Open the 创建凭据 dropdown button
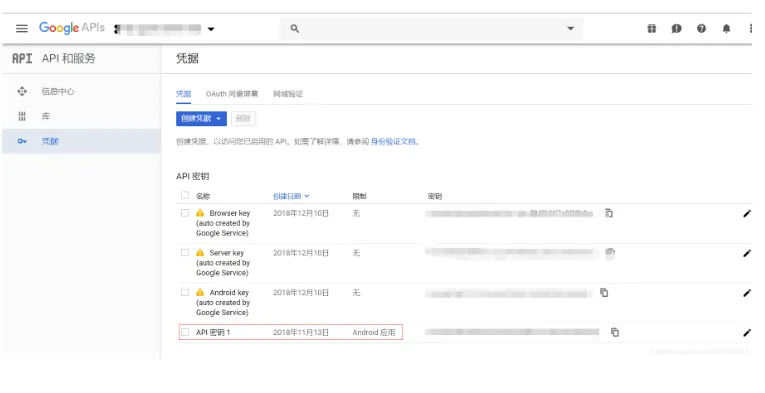Viewport: 765px width, 393px height. pos(201,118)
